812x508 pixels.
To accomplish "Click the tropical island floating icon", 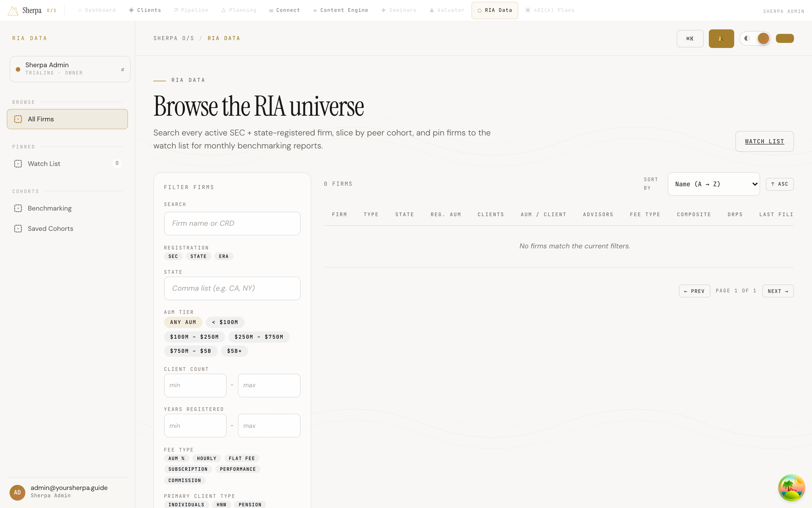I will point(791,487).
